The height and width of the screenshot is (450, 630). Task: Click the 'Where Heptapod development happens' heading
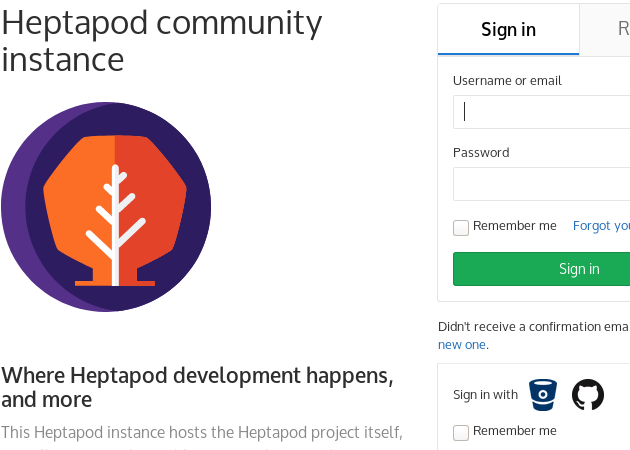[x=197, y=387]
